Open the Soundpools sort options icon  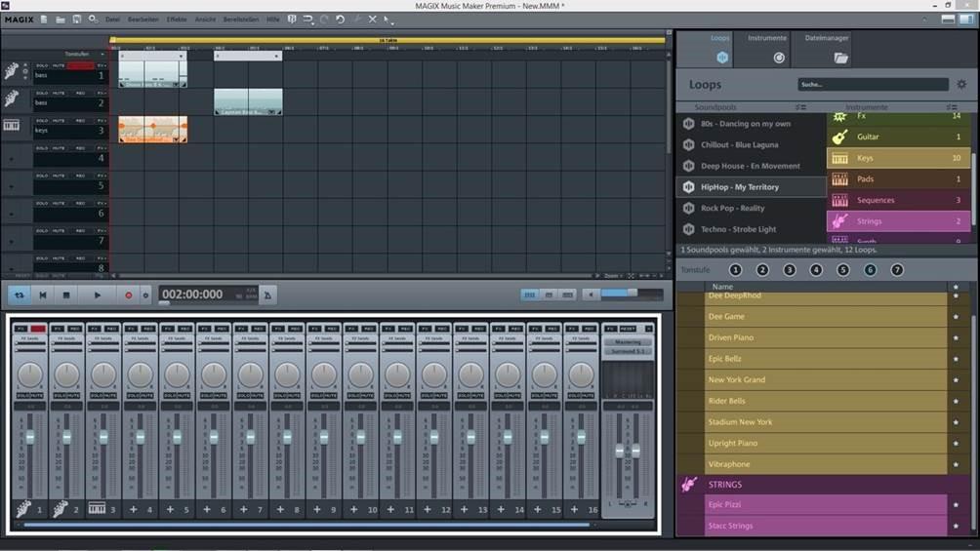tap(800, 107)
